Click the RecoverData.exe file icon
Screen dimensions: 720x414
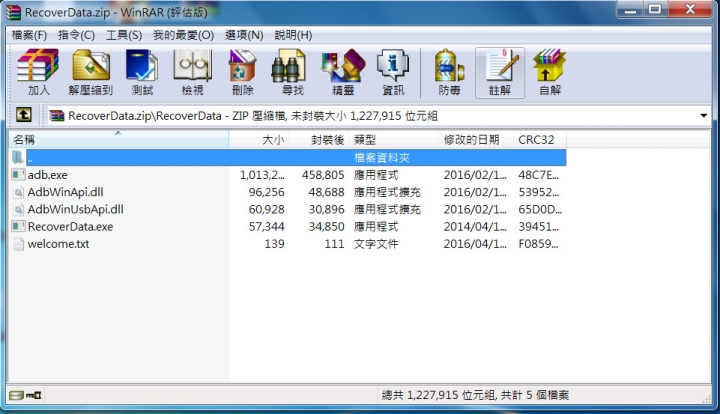pyautogui.click(x=18, y=227)
